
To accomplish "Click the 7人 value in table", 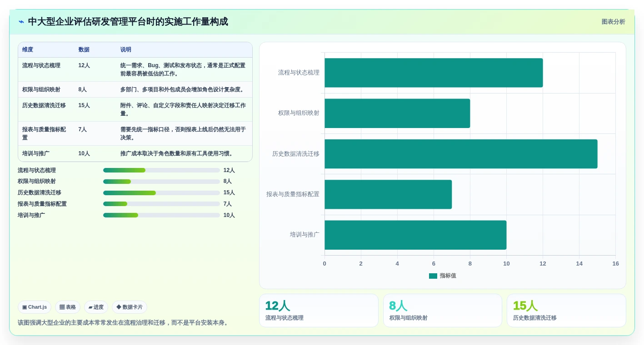I will pos(82,129).
